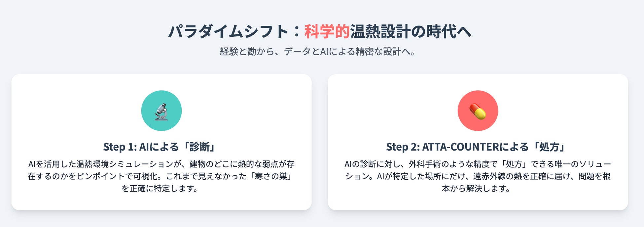Click the last line "本から解決します。" in Step 2
This screenshot has height=227, width=644.
point(476,189)
